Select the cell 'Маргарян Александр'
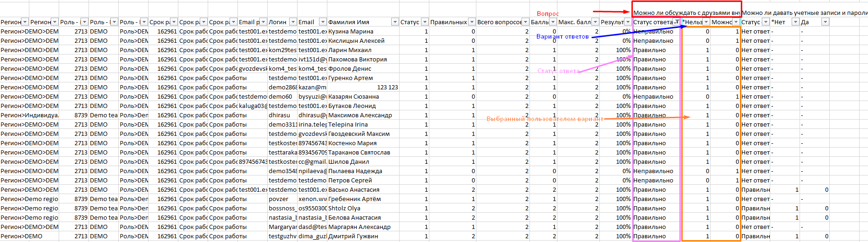The width and height of the screenshot is (868, 242). point(363,227)
